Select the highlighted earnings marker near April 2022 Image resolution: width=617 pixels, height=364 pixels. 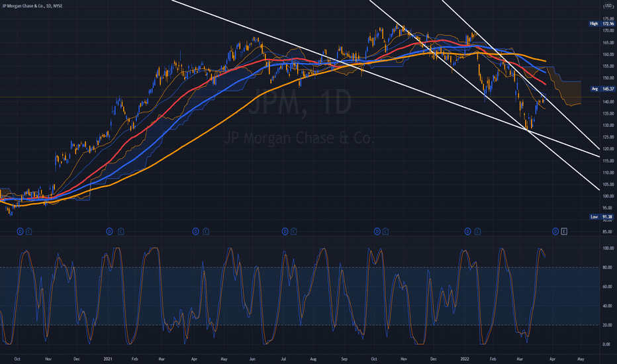(564, 232)
